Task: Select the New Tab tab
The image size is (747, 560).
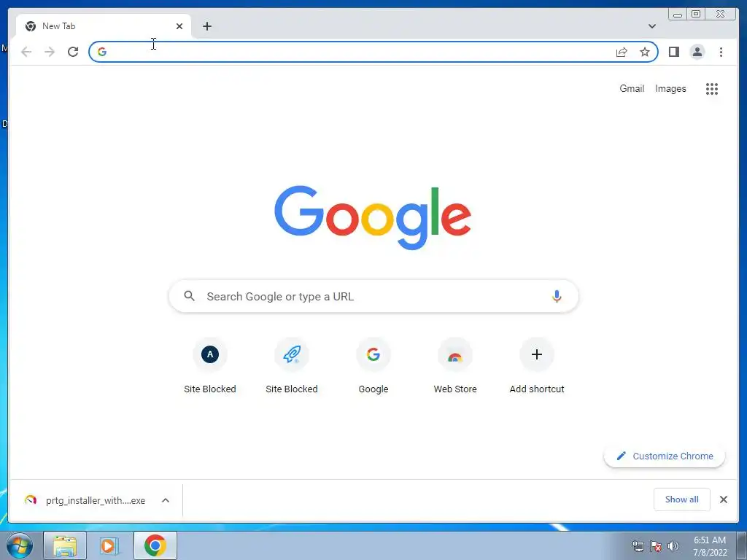Action: [103, 26]
